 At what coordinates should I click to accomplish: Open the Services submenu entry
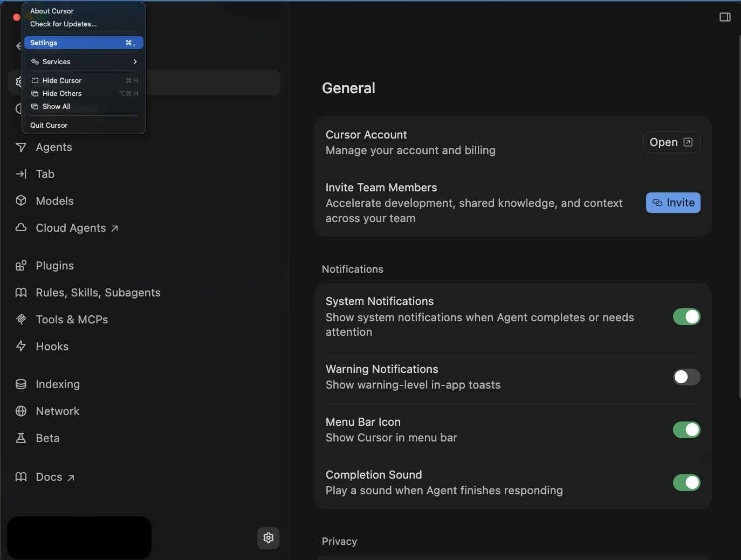(84, 62)
